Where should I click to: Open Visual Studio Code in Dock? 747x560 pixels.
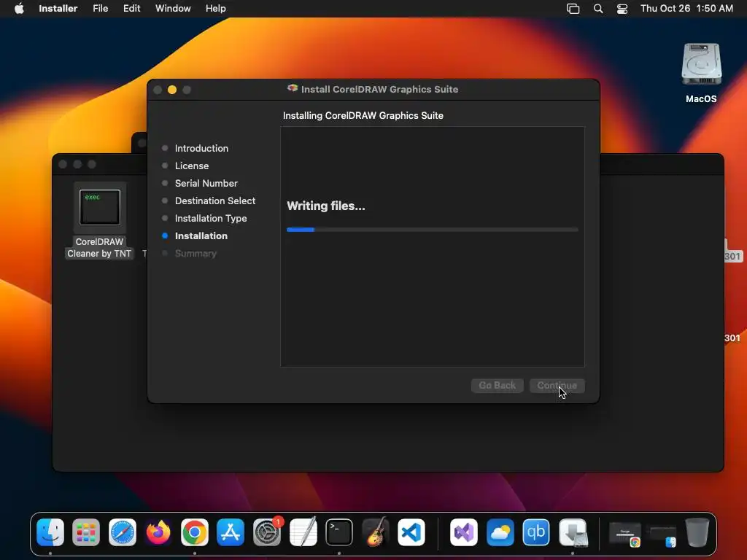click(x=411, y=532)
